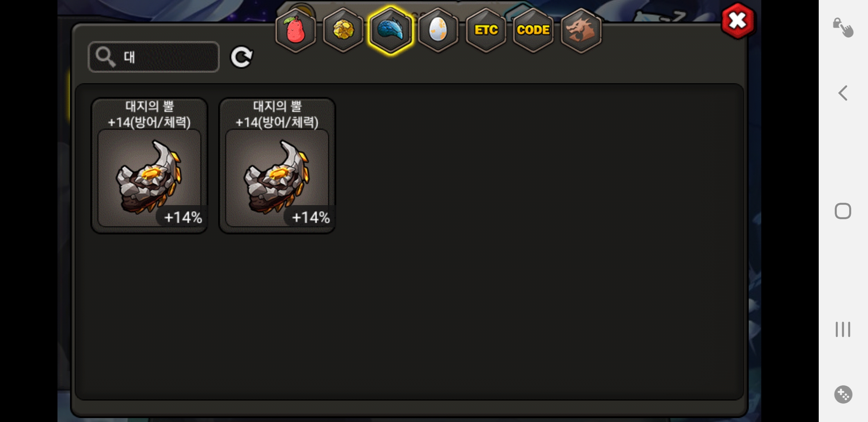Toggle the touch lock icon
Viewport: 868px width, 422px height.
(x=843, y=27)
